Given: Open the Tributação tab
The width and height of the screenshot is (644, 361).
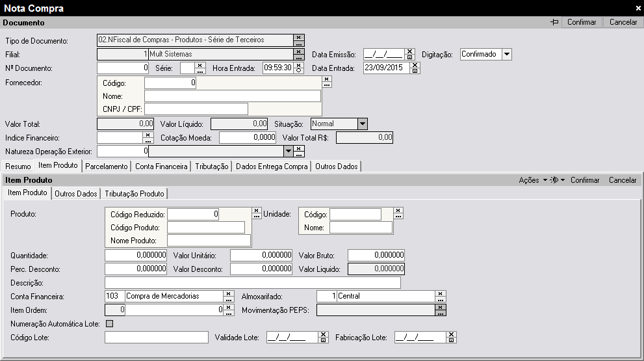Looking at the screenshot, I should 211,167.
